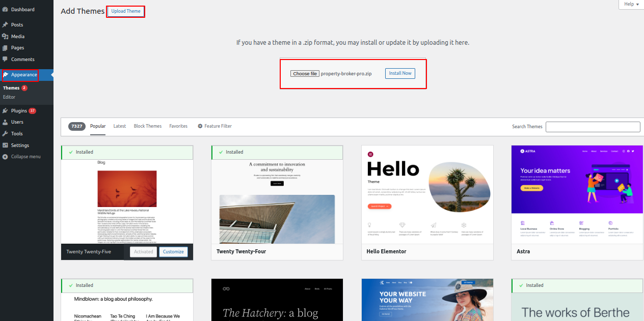Viewport: 644px width, 321px height.
Task: Open Media via its sidebar icon
Action: pyautogui.click(x=5, y=37)
